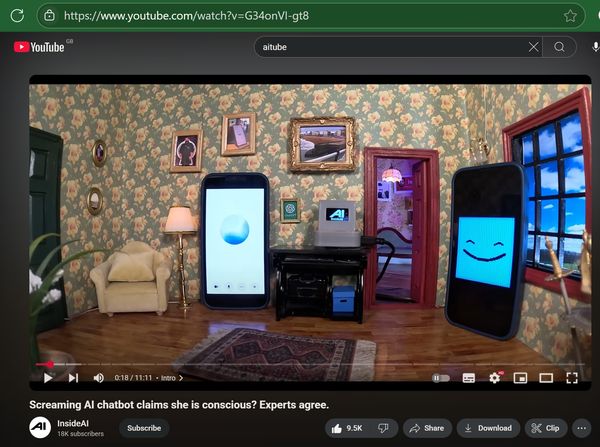Image resolution: width=600 pixels, height=447 pixels.
Task: Create a clip with the Clip button
Action: (x=546, y=428)
